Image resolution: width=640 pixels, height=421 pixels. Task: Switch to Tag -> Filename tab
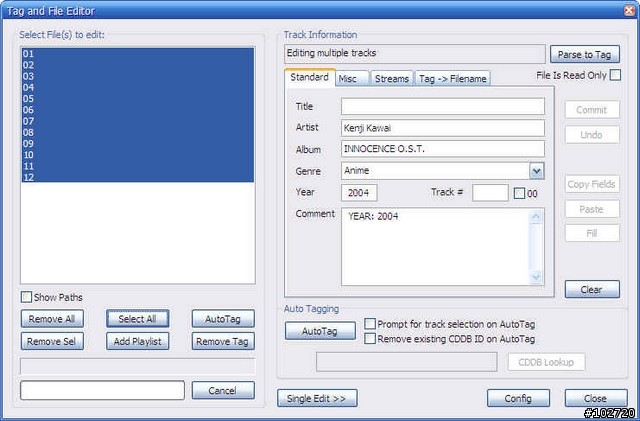pyautogui.click(x=453, y=78)
